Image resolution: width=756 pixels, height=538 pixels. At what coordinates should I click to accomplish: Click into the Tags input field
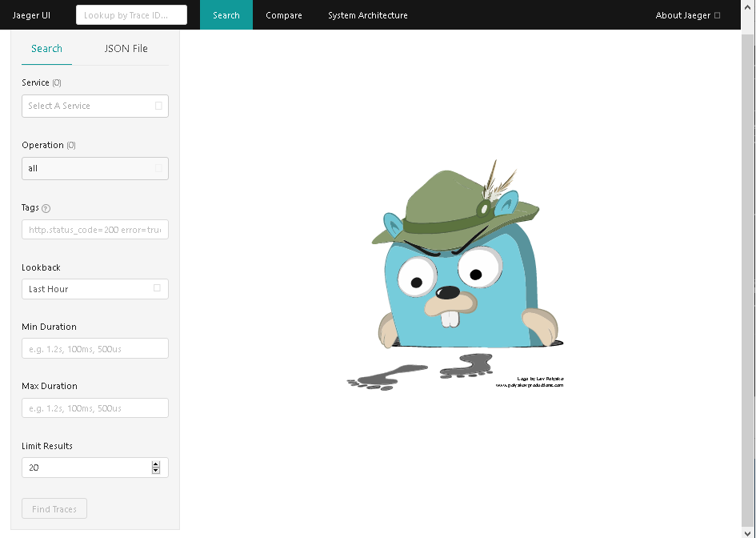[94, 230]
